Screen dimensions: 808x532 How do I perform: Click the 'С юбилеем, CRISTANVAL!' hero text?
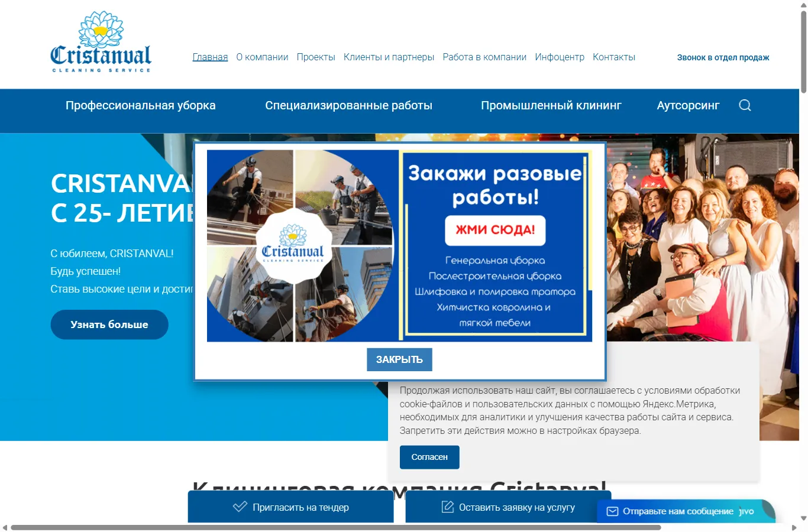pos(112,254)
